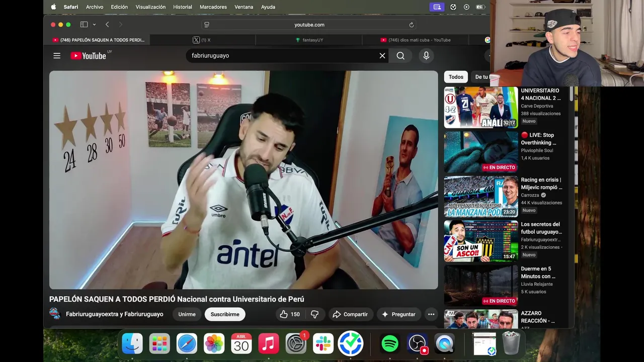Open UNIVERSITARIO 4 NACIONAL 2 video thumbnail
This screenshot has height=362, width=644.
pos(481,107)
